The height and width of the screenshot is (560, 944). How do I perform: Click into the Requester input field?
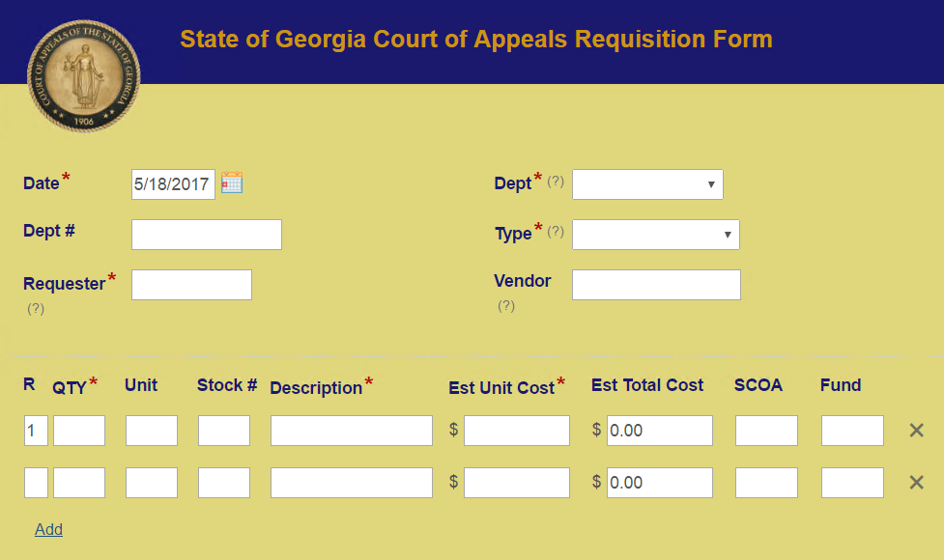191,285
